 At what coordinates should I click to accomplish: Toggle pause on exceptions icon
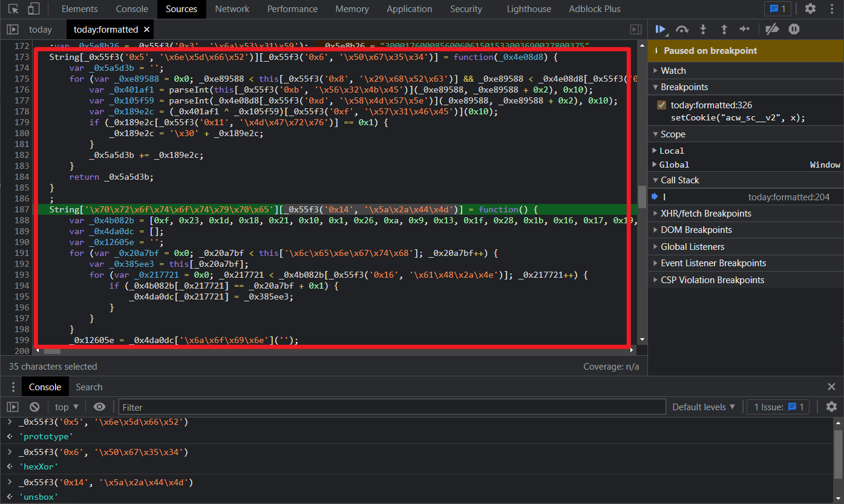[x=794, y=29]
